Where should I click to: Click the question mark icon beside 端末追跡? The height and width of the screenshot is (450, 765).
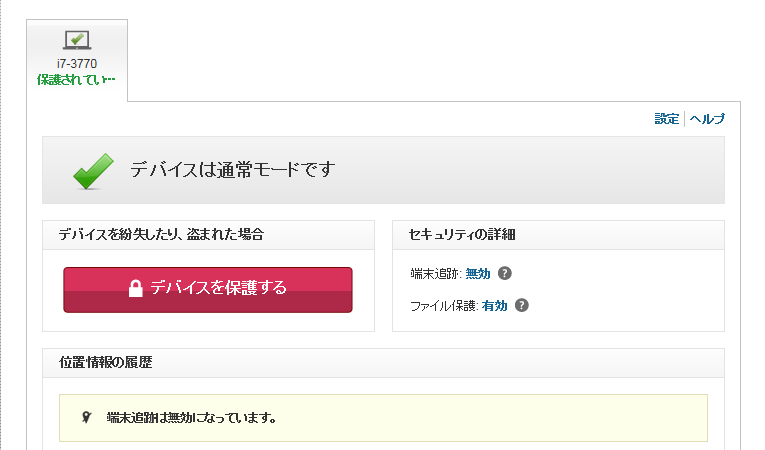505,273
